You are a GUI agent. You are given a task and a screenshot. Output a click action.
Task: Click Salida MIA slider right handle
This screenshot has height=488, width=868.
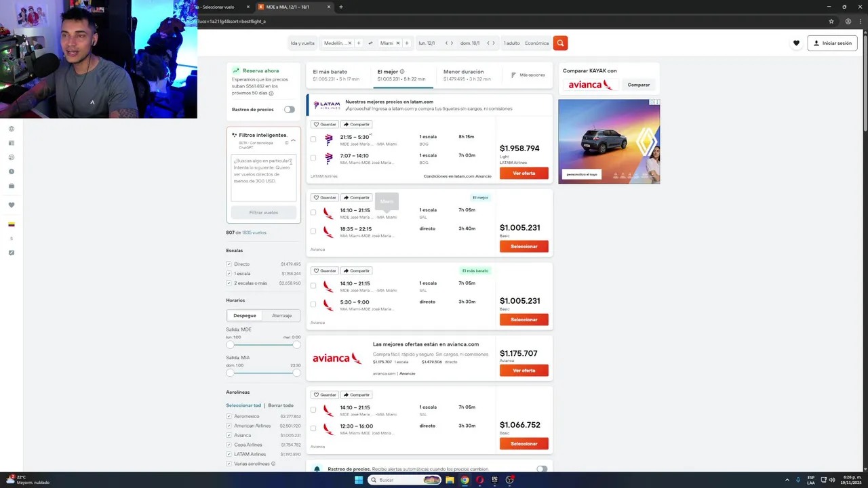click(296, 373)
